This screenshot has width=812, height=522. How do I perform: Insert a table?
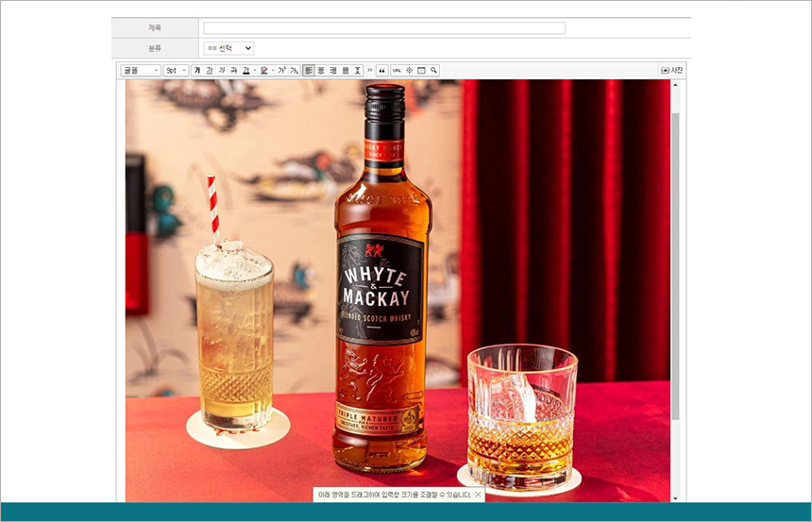421,71
